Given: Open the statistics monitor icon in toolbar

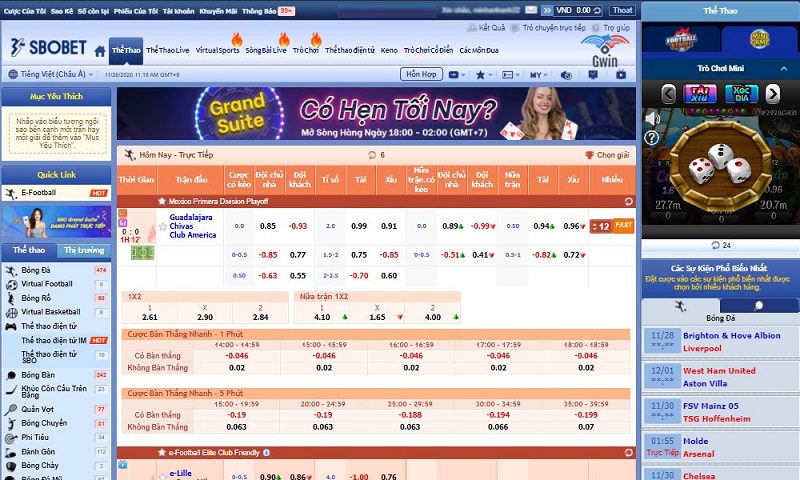Looking at the screenshot, I should (593, 74).
